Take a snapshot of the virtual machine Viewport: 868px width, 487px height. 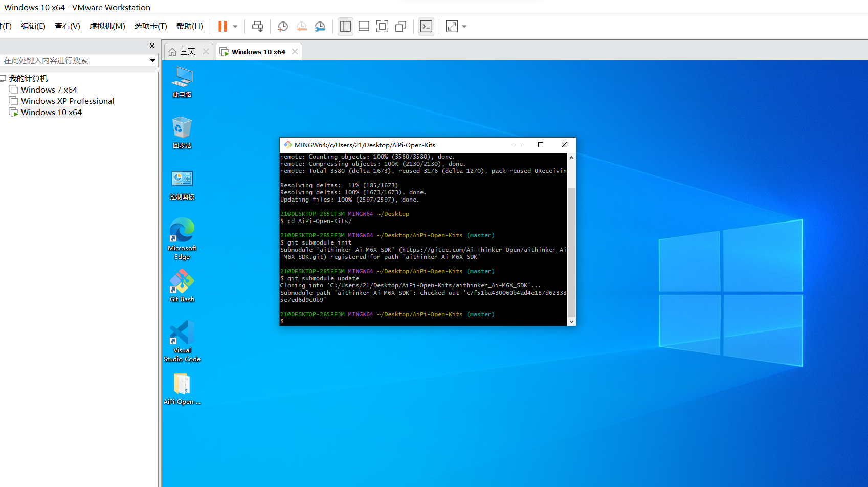coord(283,26)
